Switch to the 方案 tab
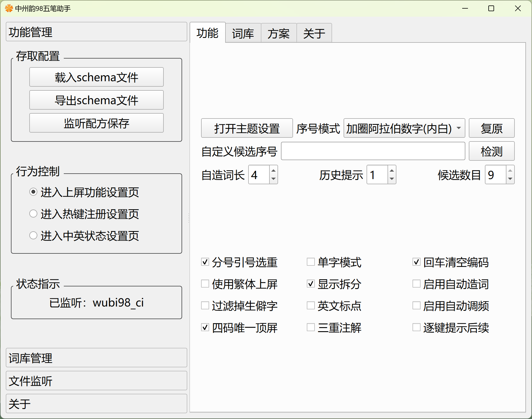 coord(279,33)
